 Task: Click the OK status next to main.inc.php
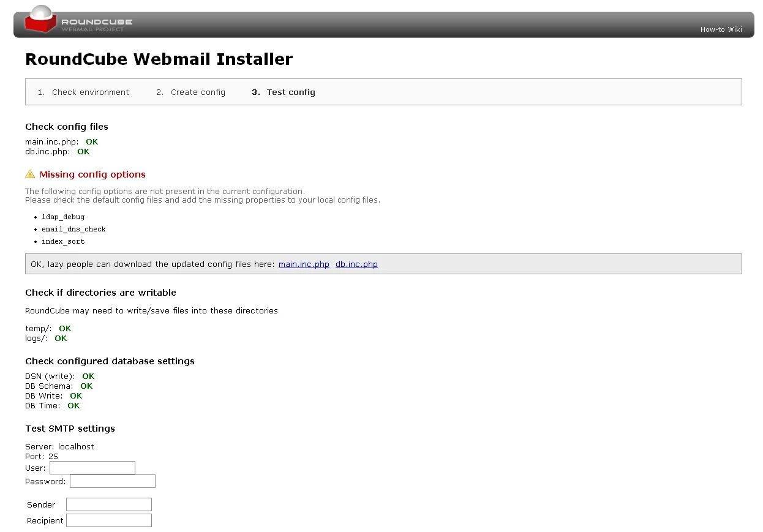(92, 142)
